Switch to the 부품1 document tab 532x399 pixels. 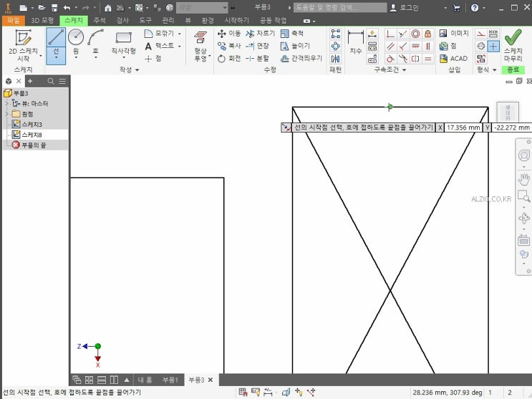tap(170, 380)
